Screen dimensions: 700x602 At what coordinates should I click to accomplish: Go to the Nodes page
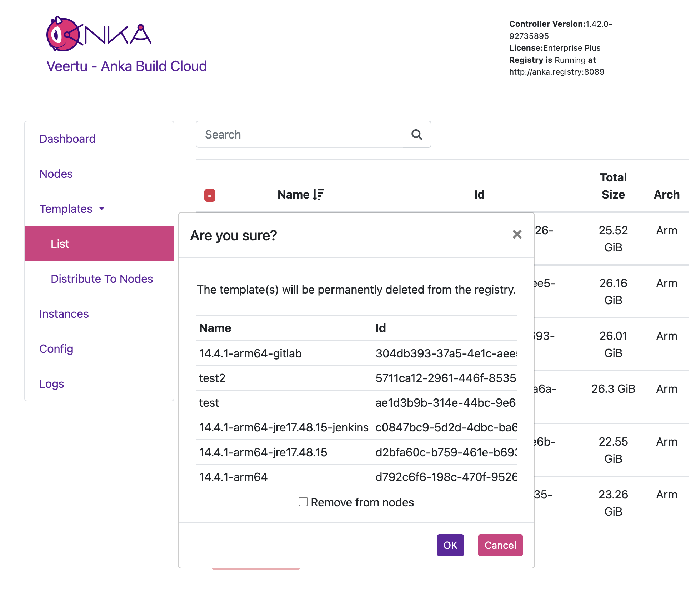[56, 174]
